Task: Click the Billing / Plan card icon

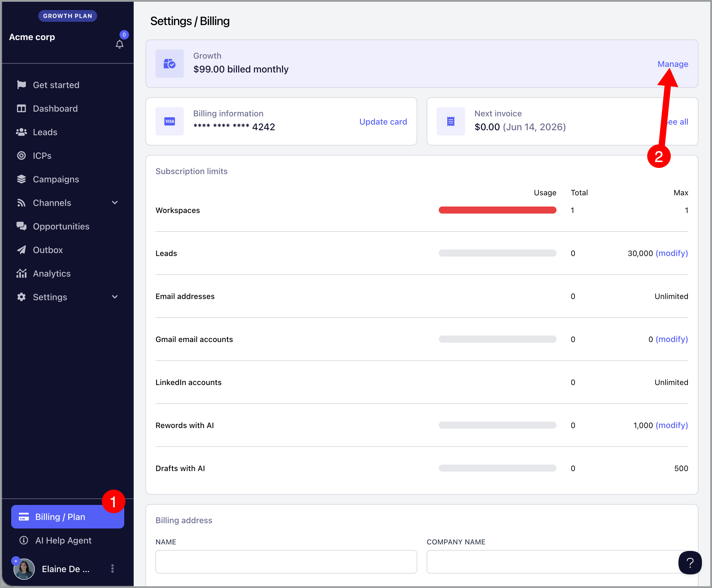Action: tap(24, 516)
